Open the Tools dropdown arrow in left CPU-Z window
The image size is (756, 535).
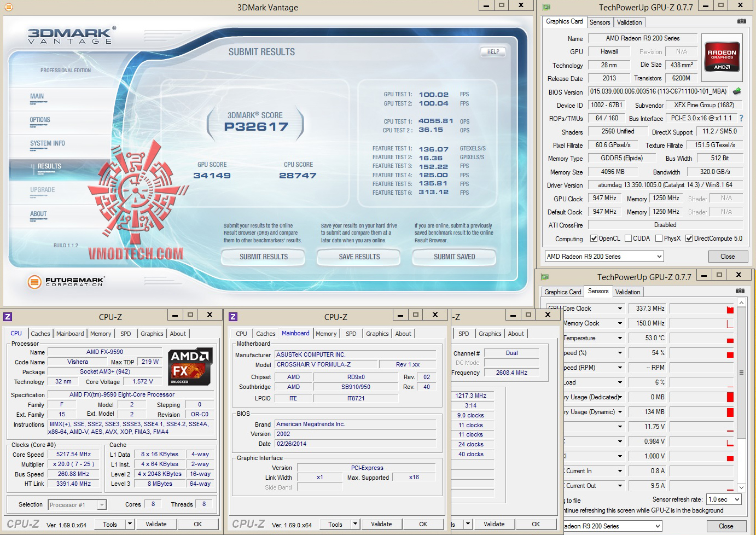click(130, 524)
